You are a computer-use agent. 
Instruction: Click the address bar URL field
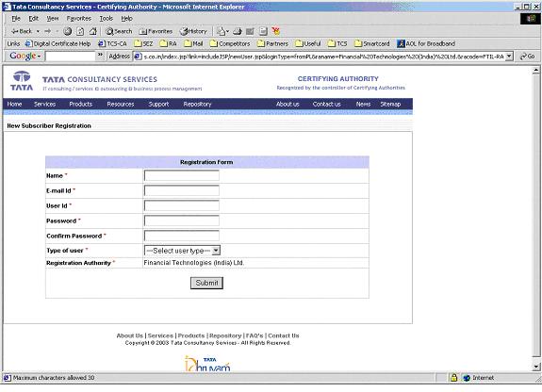tap(323, 56)
